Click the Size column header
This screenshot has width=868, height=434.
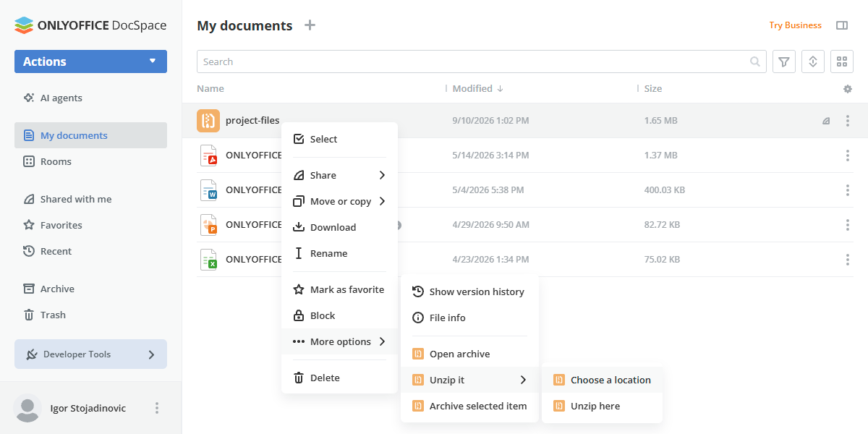(653, 88)
